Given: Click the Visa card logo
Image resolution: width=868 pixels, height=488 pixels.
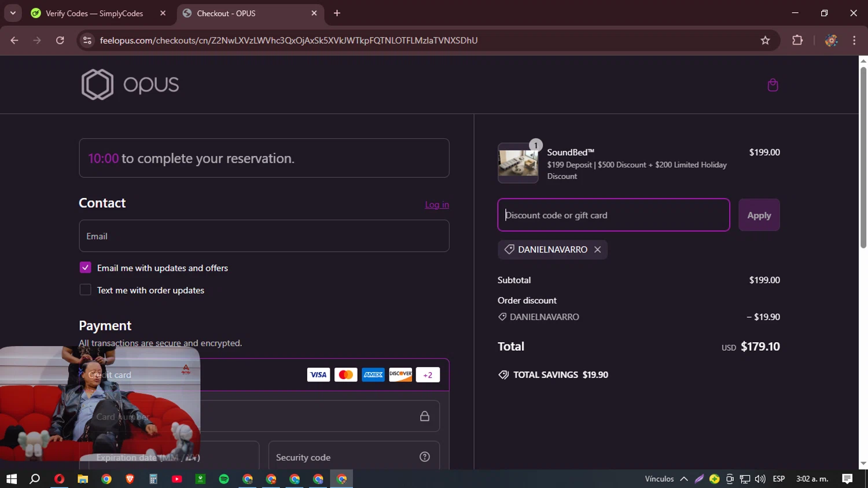Looking at the screenshot, I should (318, 375).
